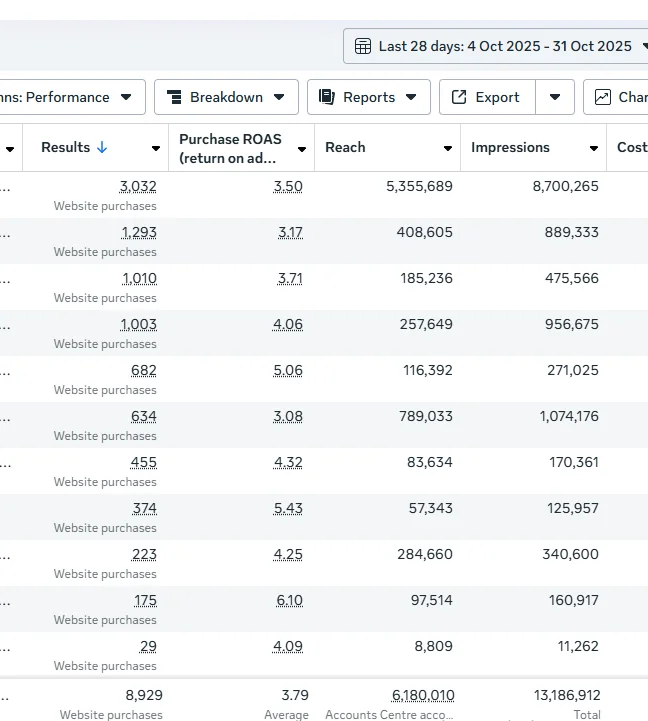Click the 1,293 results value
The width and height of the screenshot is (648, 721).
(139, 232)
